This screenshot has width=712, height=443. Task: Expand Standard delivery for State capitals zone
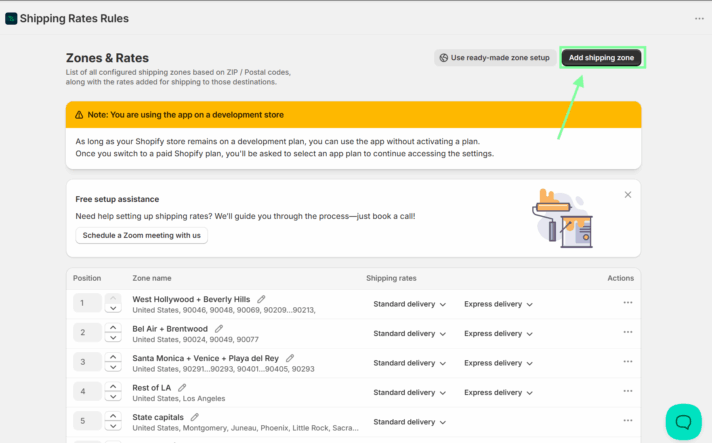[410, 422]
